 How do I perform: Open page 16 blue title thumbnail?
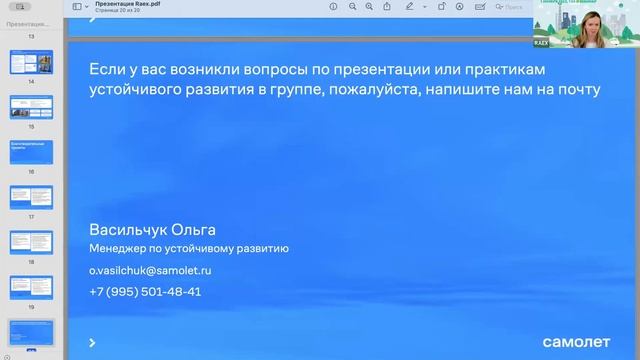coord(31,152)
